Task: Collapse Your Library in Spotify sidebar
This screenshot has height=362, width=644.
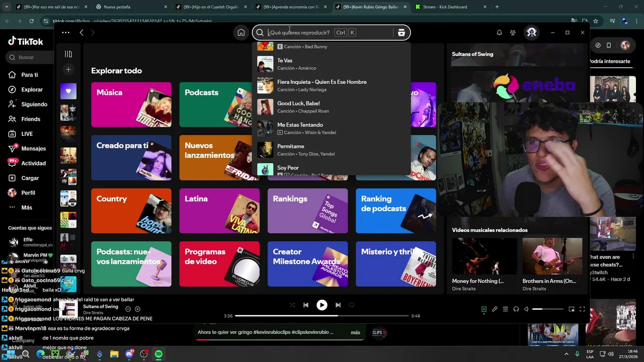Action: pyautogui.click(x=68, y=54)
